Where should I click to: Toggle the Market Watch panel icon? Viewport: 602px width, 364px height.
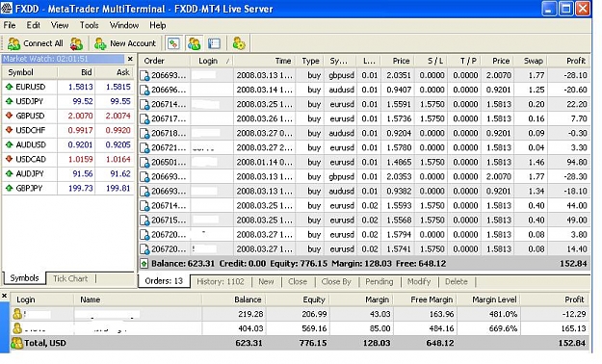(x=173, y=43)
